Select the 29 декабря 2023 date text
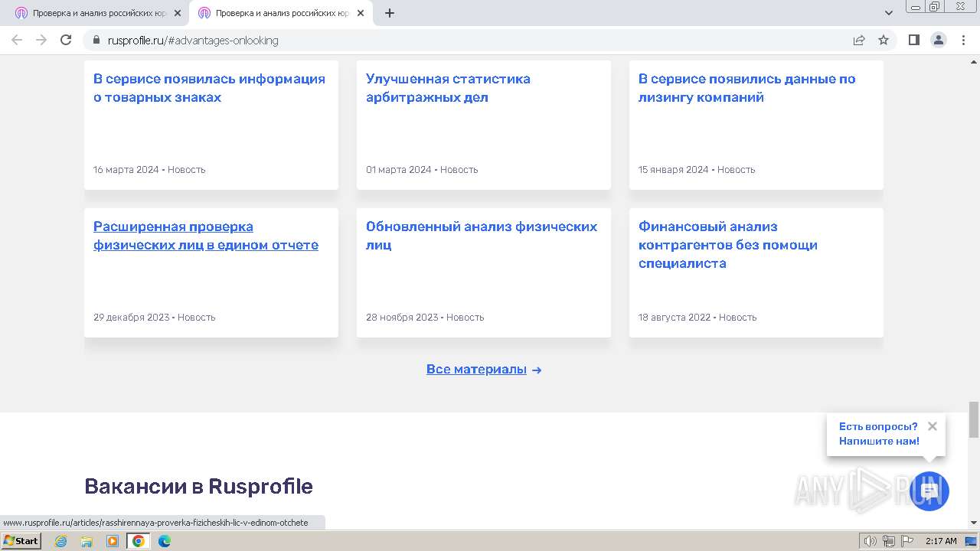 pyautogui.click(x=132, y=318)
